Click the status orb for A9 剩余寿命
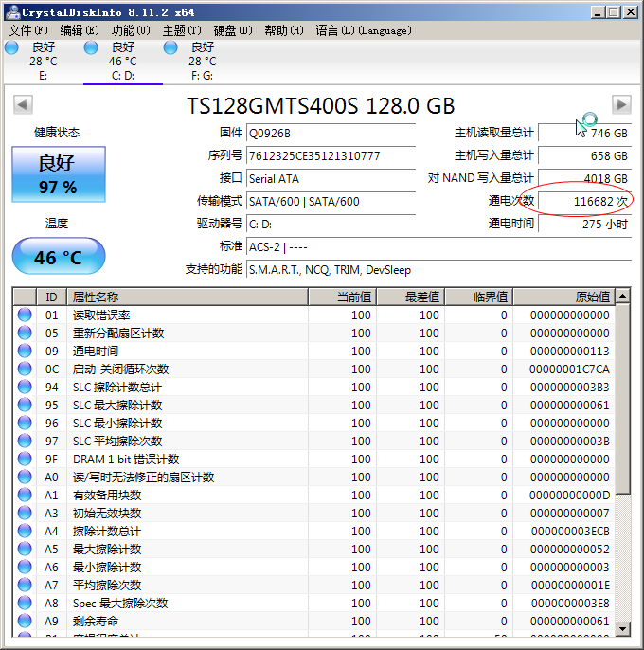644x650 pixels. click(x=25, y=621)
